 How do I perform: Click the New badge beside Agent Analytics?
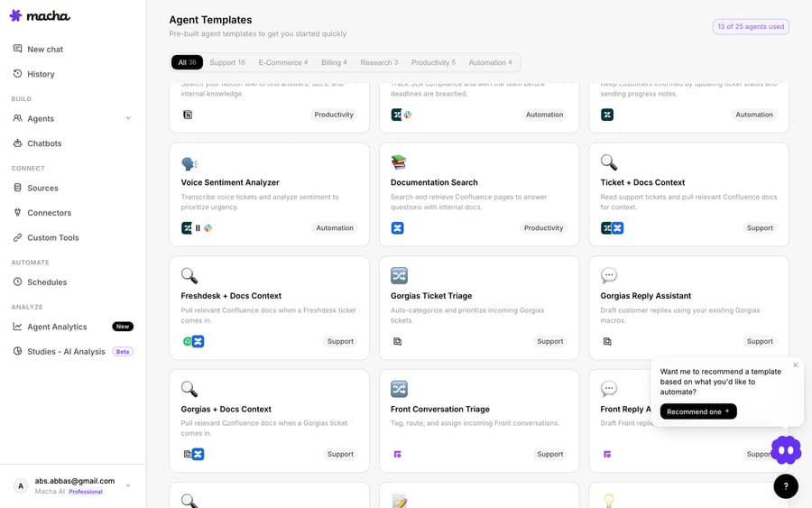[123, 327]
